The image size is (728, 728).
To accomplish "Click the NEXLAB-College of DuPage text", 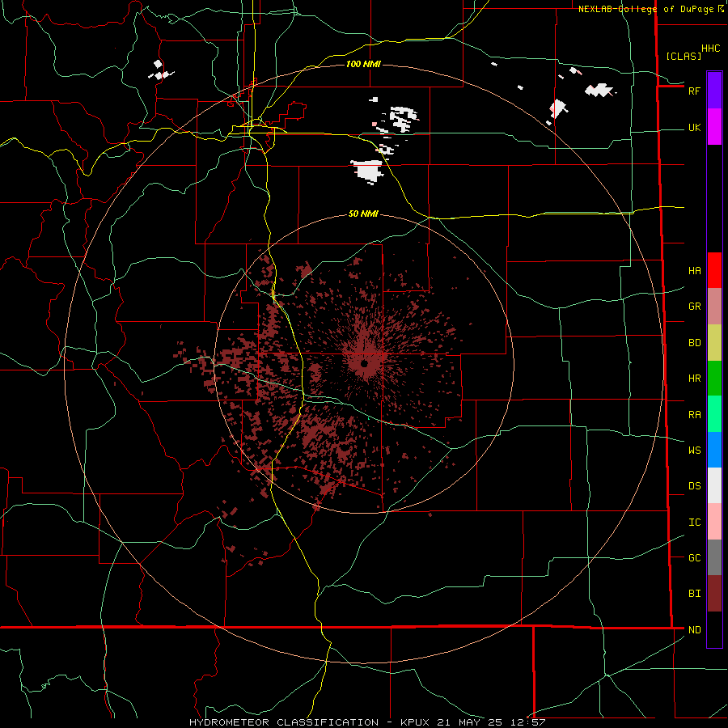I will point(647,9).
